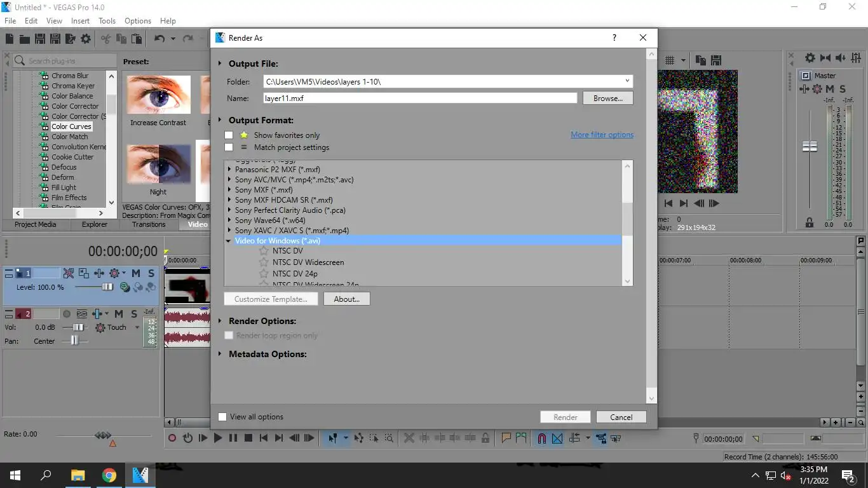Mute audio track 2
Screen dimensions: 868x488
point(119,314)
